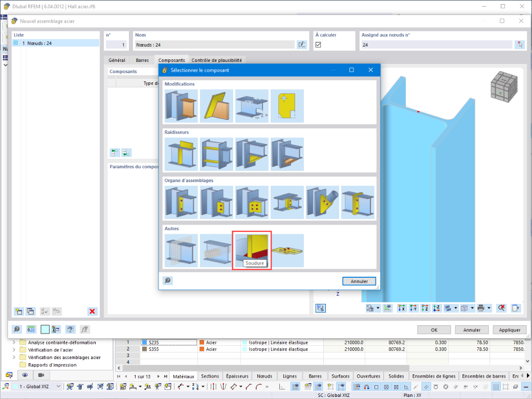Click the edit name icon beside Nom field
Image resolution: width=532 pixels, height=399 pixels.
(302, 45)
